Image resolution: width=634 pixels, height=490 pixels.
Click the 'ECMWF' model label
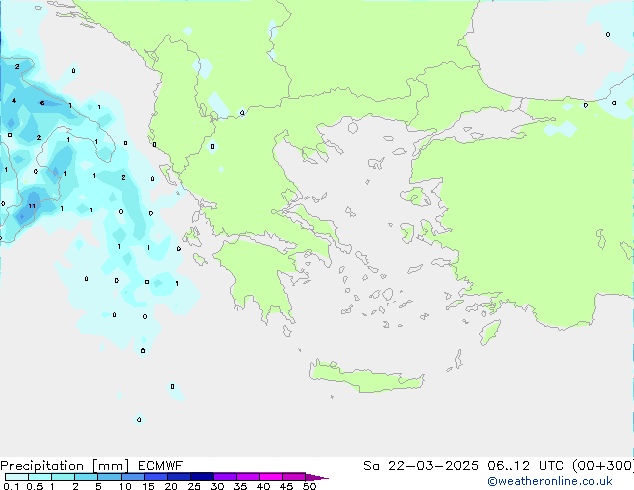click(x=160, y=466)
